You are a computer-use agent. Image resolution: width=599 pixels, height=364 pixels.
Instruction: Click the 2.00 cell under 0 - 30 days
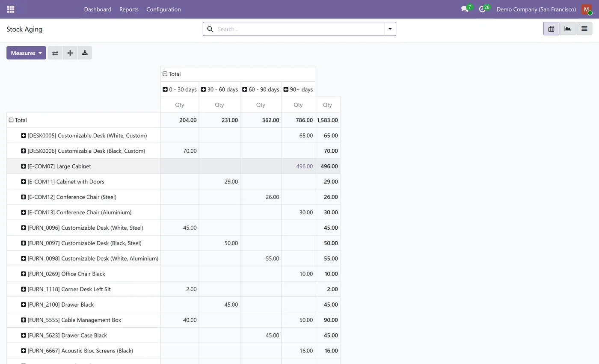coord(180,290)
